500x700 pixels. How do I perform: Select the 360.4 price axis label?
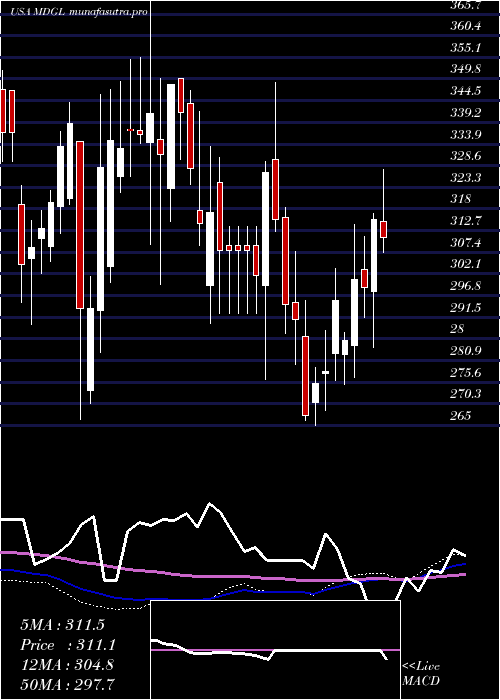[466, 26]
